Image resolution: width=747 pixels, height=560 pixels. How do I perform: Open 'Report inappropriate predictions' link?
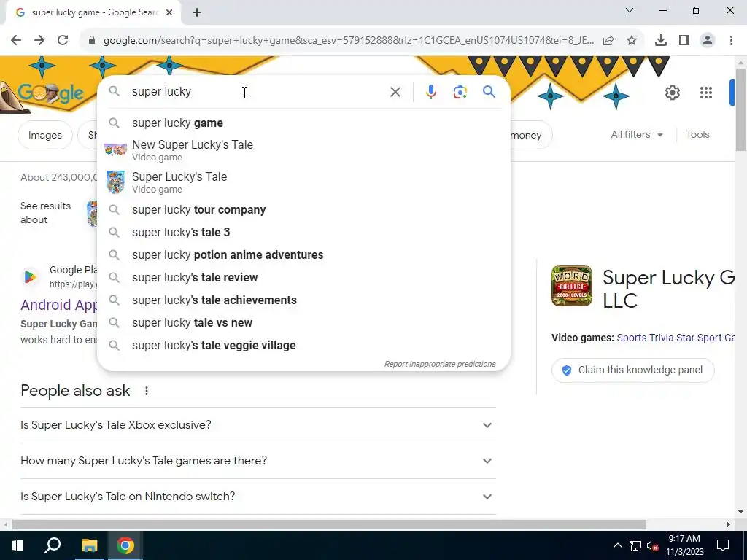pos(440,365)
